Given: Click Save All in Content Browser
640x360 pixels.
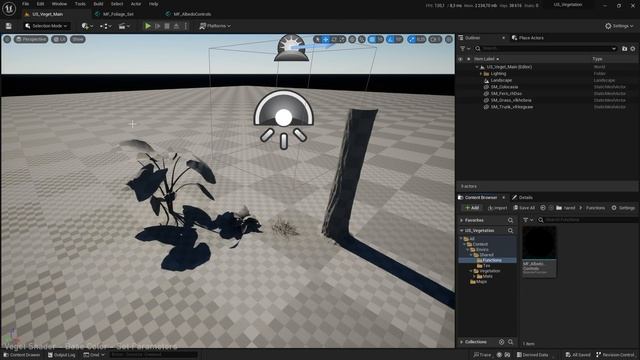Looking at the screenshot, I should 524,208.
